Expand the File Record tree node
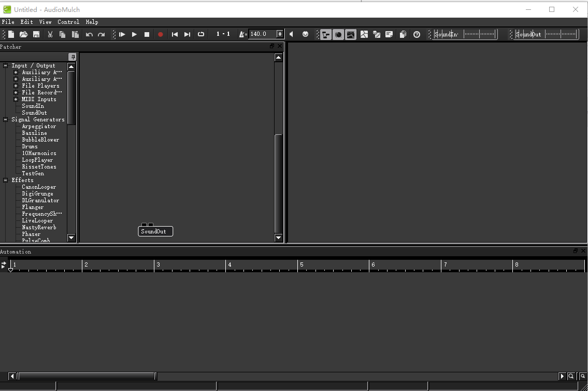This screenshot has width=588, height=391. point(16,92)
